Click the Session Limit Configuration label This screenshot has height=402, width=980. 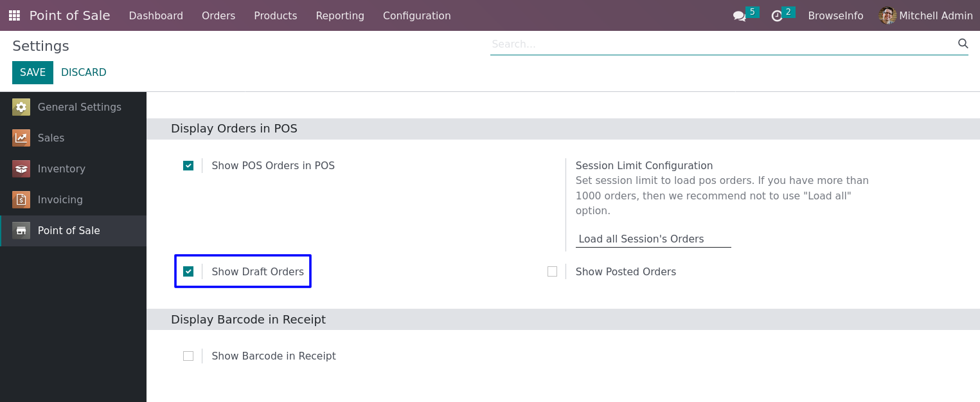[x=645, y=166]
